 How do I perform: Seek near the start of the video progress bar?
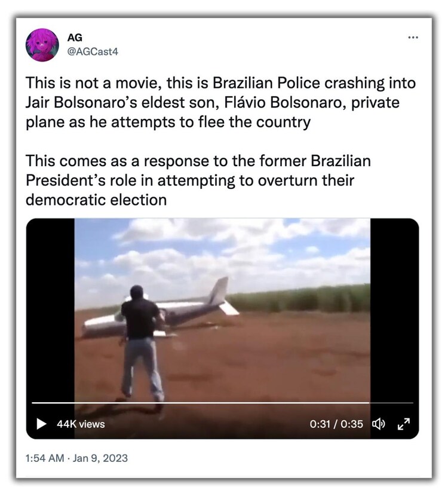click(x=41, y=403)
